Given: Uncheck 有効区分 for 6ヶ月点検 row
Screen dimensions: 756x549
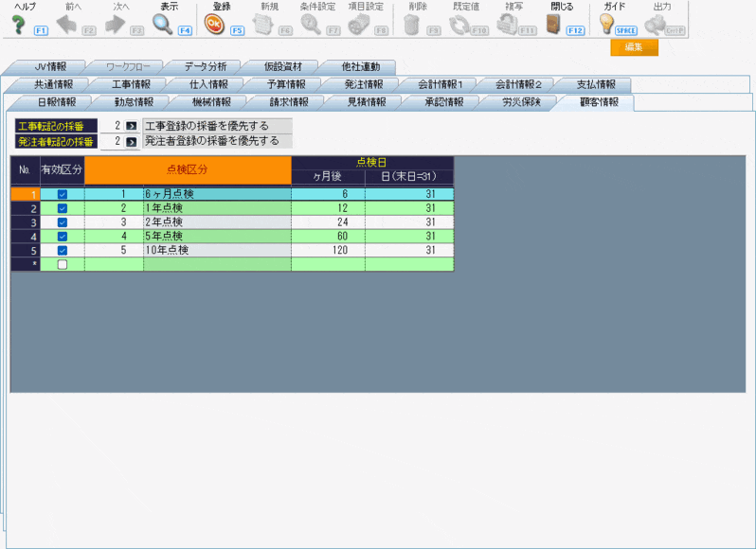Looking at the screenshot, I should [63, 193].
